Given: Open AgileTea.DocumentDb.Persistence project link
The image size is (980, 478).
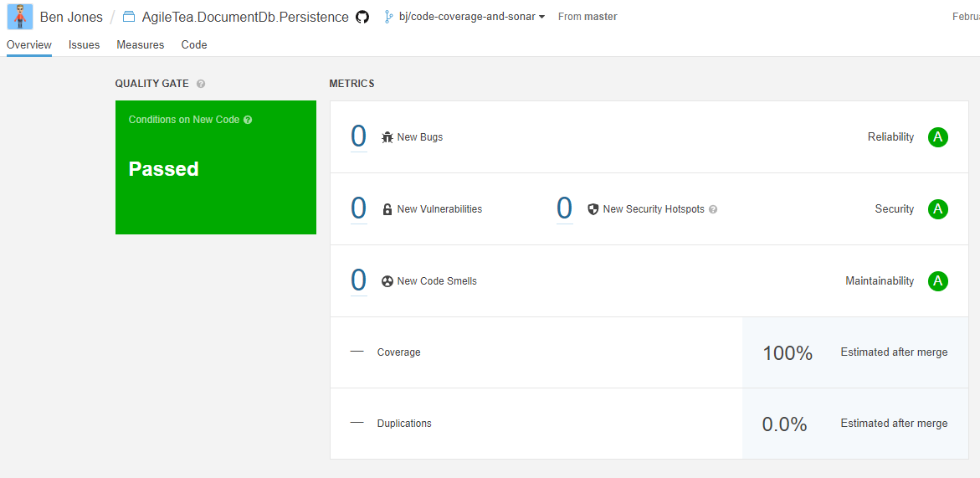Looking at the screenshot, I should coord(245,17).
